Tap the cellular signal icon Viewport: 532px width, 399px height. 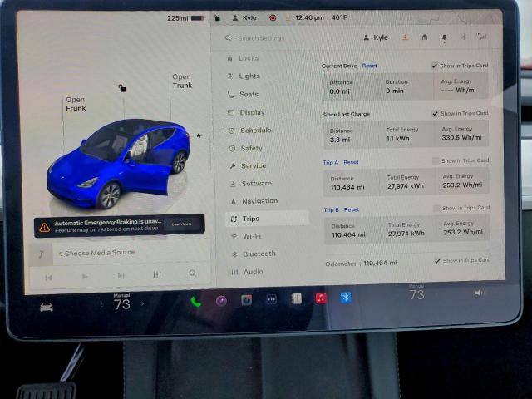[481, 36]
